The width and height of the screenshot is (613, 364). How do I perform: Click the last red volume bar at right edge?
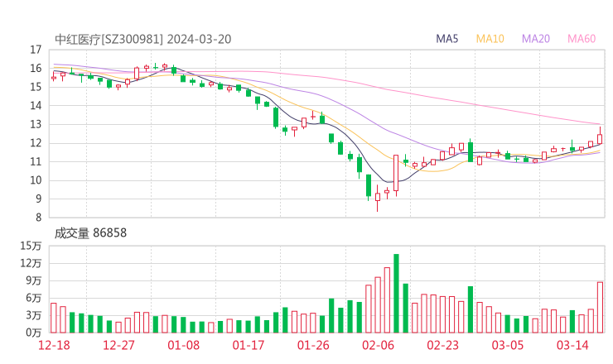(600, 308)
